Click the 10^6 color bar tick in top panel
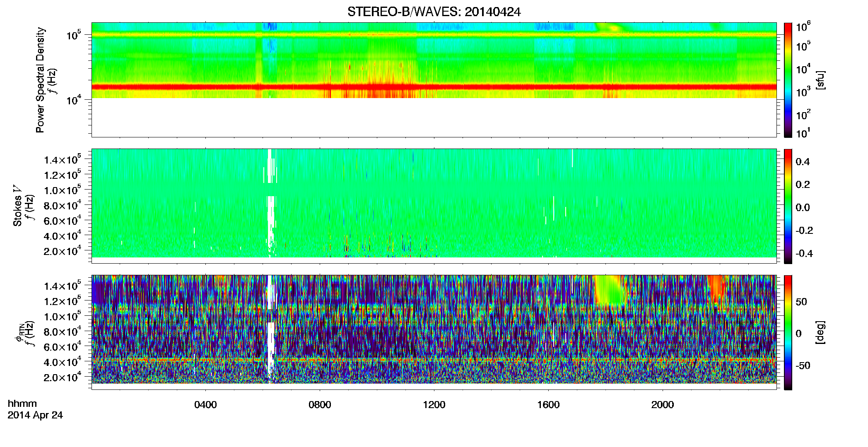 click(803, 27)
